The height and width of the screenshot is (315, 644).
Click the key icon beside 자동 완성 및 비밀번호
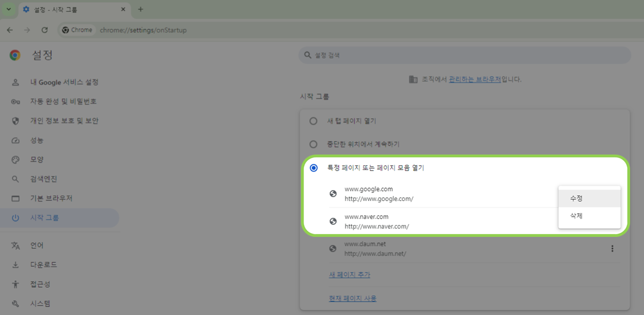15,101
